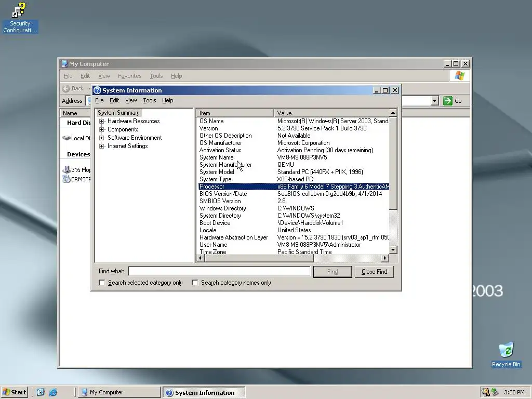The image size is (532, 399).
Task: Open File menu in System Information
Action: coord(99,100)
